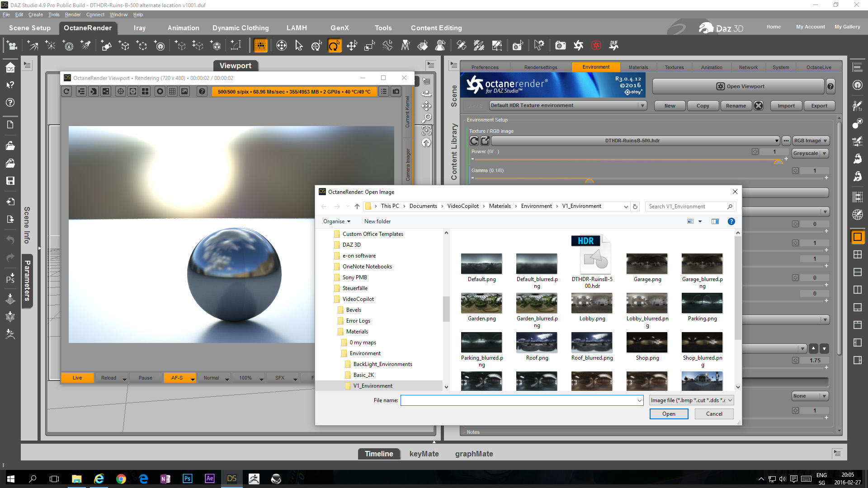The image size is (868, 488).
Task: Click the browse ellipsis button for texture
Action: (786, 141)
